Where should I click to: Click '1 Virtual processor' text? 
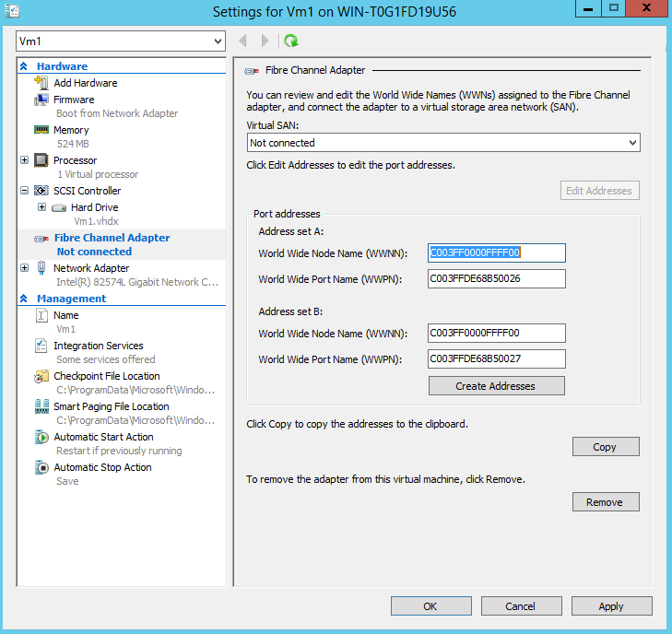click(98, 174)
